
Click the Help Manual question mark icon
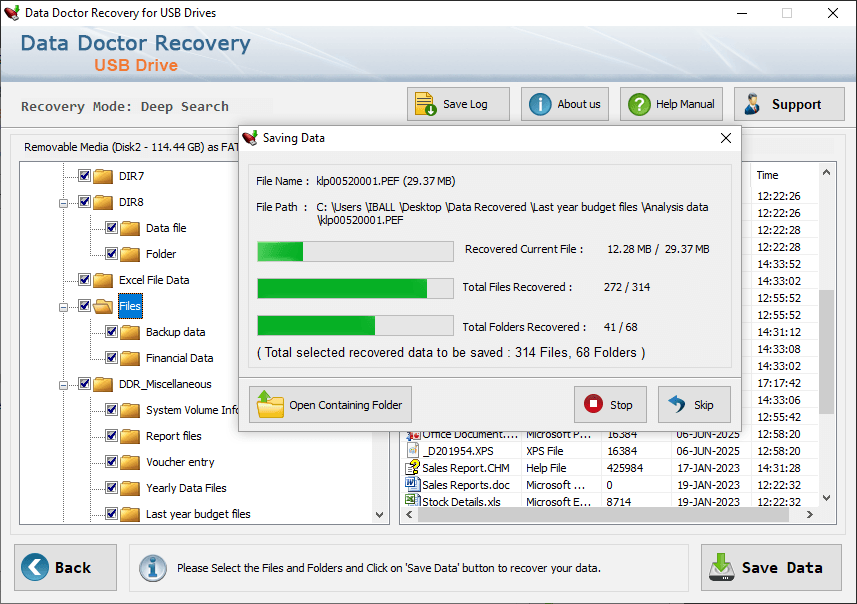tap(639, 104)
